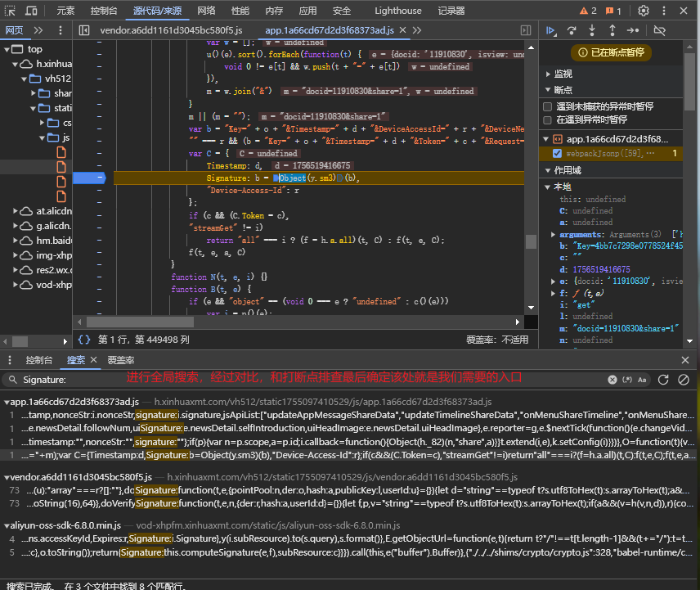Collapse the vh512 folder
700x590 pixels.
click(24, 79)
